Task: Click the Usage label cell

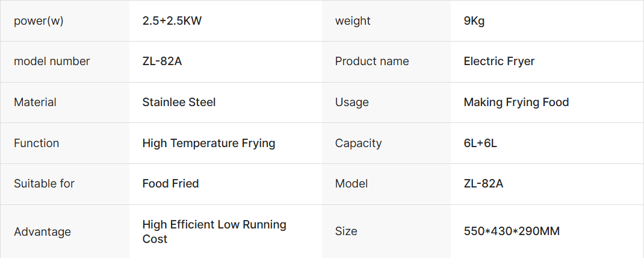Action: 351,102
